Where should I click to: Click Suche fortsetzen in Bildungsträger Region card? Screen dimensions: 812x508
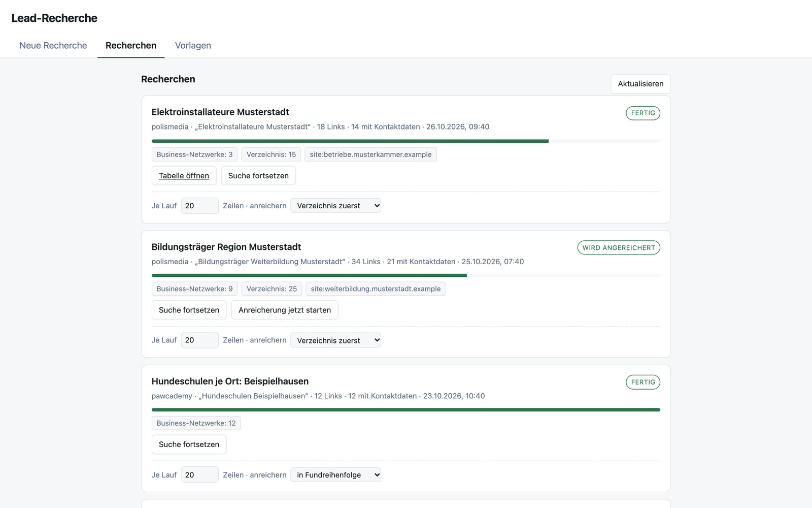(x=189, y=310)
